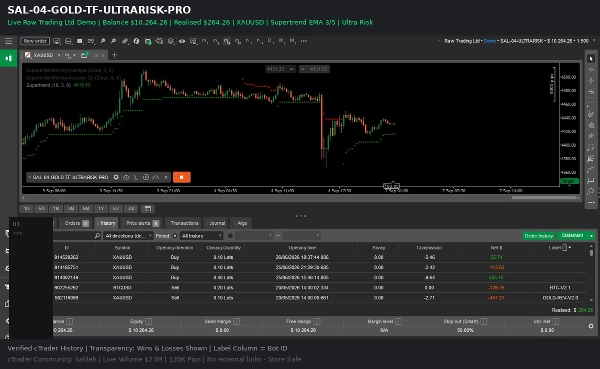Select the All chart period button
The image size is (600, 369).
coord(131,209)
